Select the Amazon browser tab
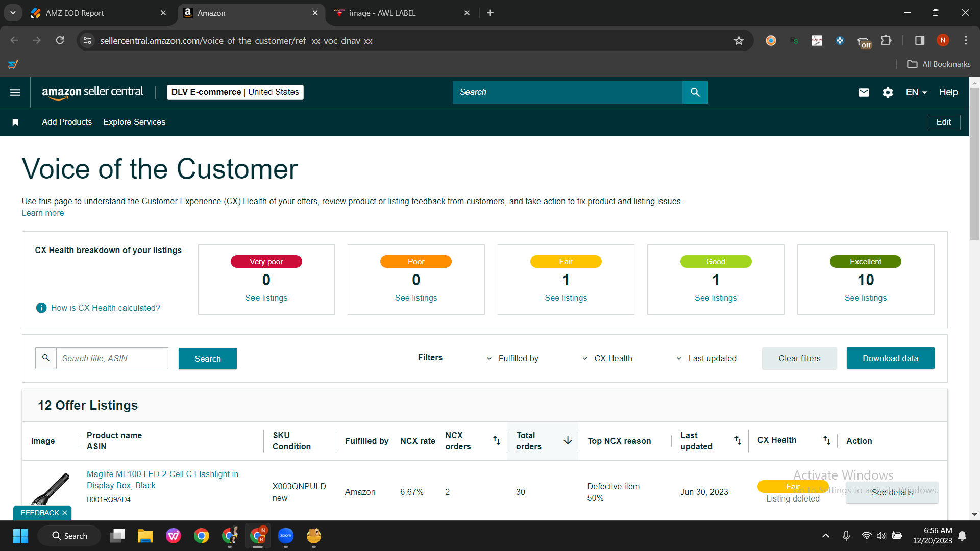This screenshot has width=980, height=551. 251,13
